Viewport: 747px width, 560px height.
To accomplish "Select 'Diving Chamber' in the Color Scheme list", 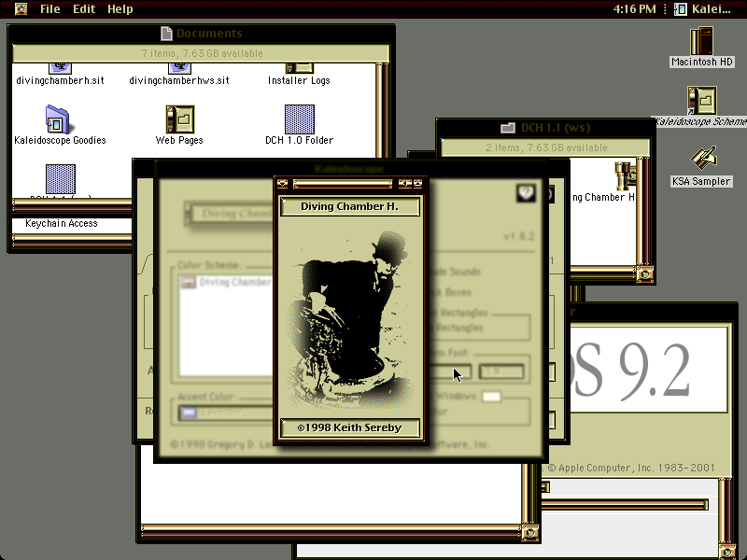I will click(x=225, y=282).
